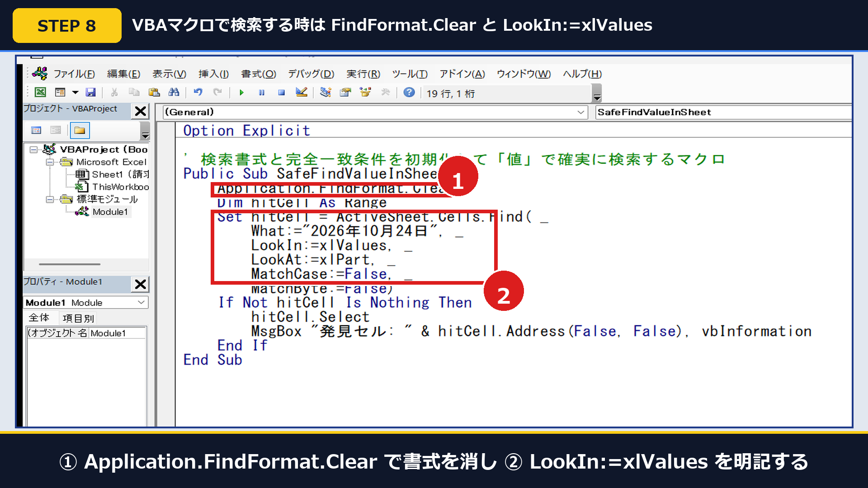Open VBA Help question mark icon
This screenshot has width=868, height=488.
(x=409, y=93)
